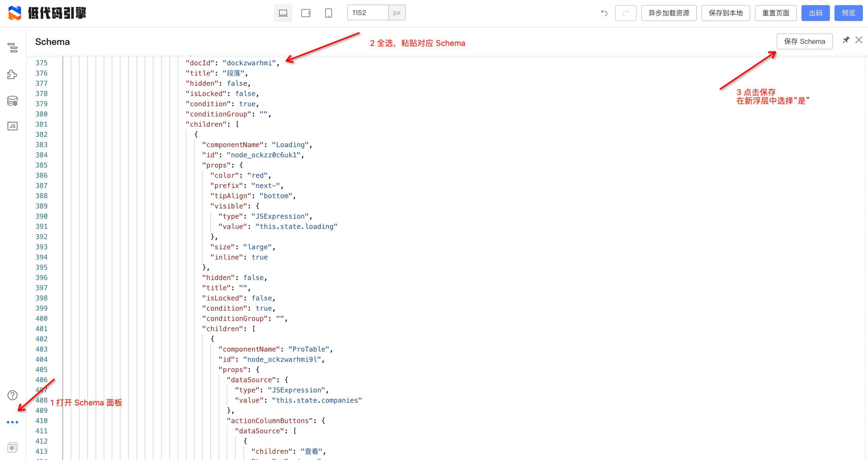Click the language switch icon

[x=13, y=448]
